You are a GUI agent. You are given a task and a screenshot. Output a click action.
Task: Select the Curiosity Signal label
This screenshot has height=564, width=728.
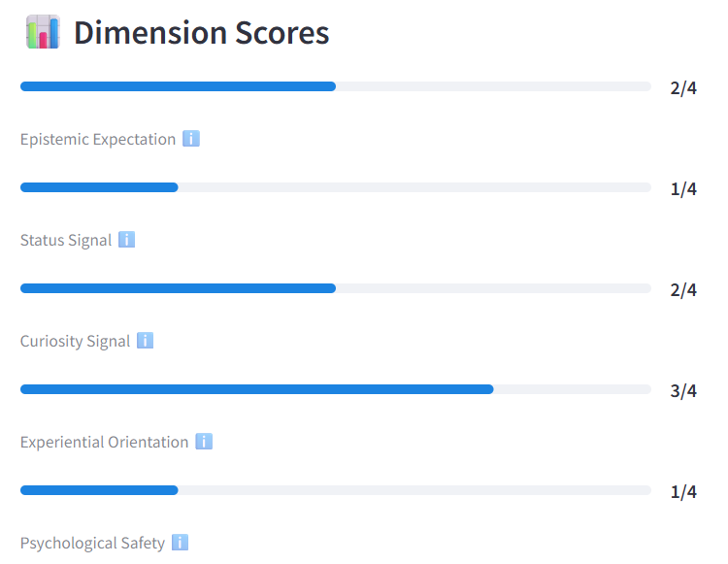pyautogui.click(x=75, y=341)
